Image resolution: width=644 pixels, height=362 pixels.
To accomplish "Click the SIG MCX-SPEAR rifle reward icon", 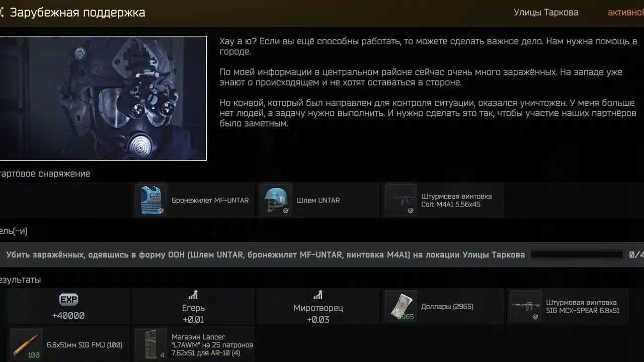I will pyautogui.click(x=525, y=306).
